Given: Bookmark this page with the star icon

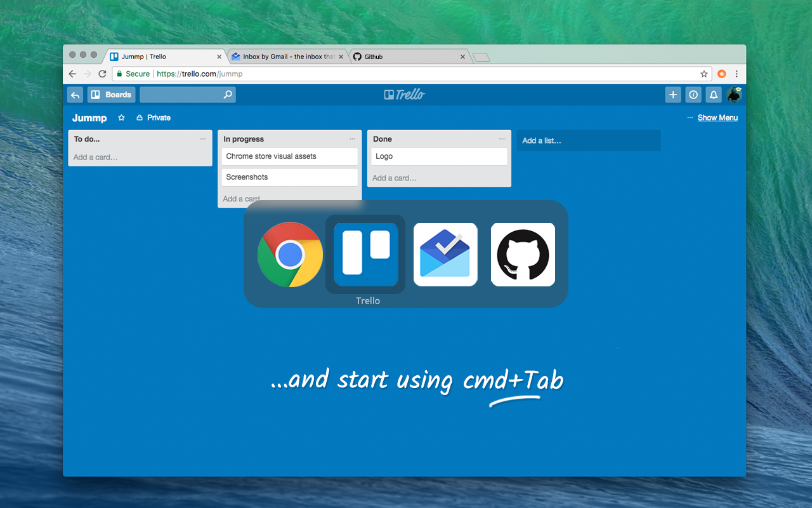Looking at the screenshot, I should (x=704, y=74).
